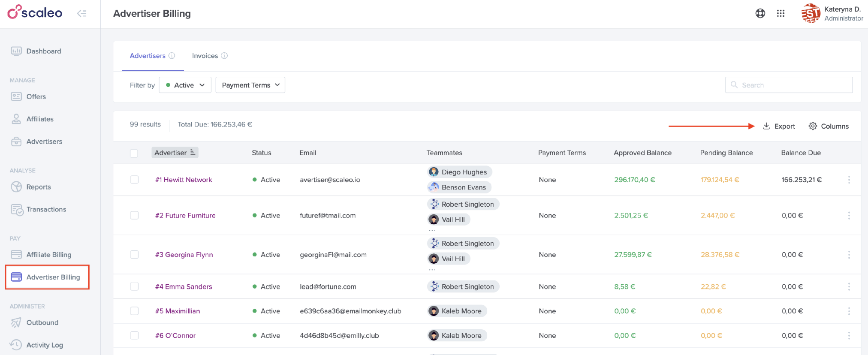
Task: Click the Diego Hughes teammate chip
Action: pyautogui.click(x=459, y=172)
